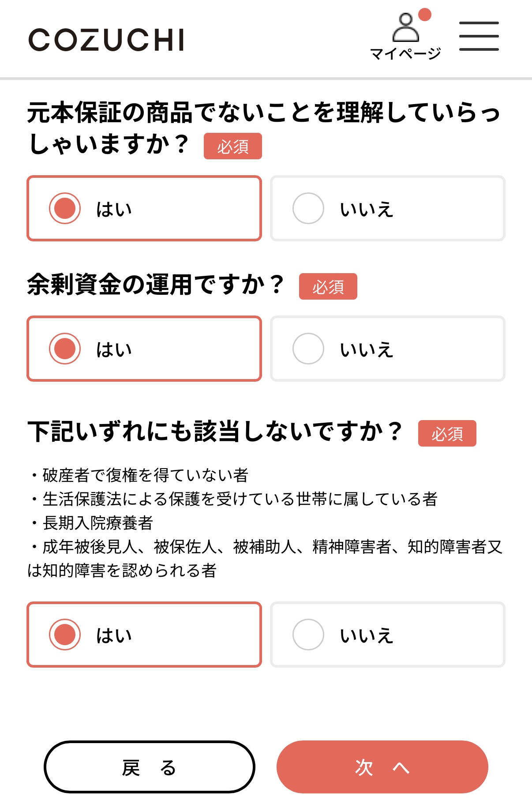Open マイページ via the person icon
532x804 pixels.
coord(405,28)
